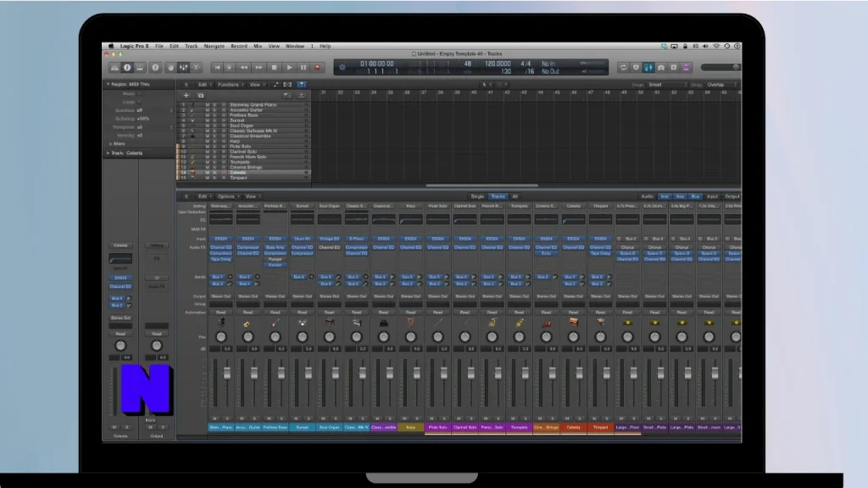Click the Steinway piano icon on its channel strip
The image size is (868, 488).
(221, 323)
